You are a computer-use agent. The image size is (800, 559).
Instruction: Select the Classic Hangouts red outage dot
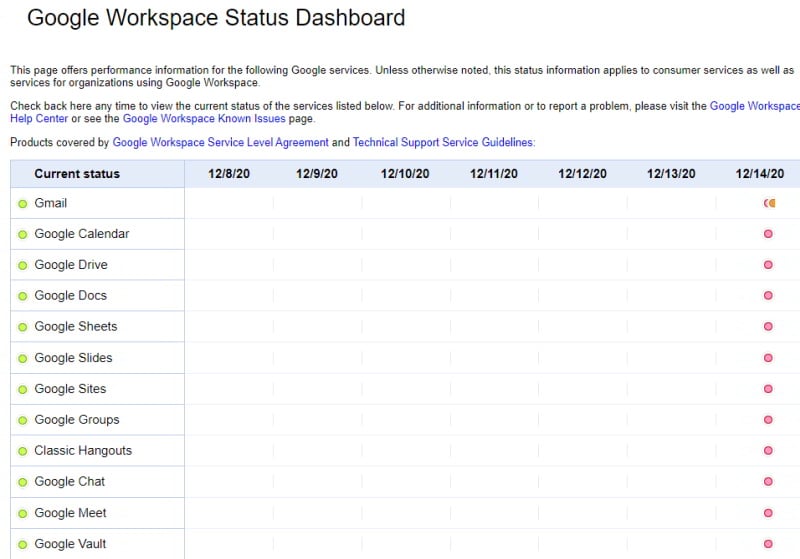point(768,450)
